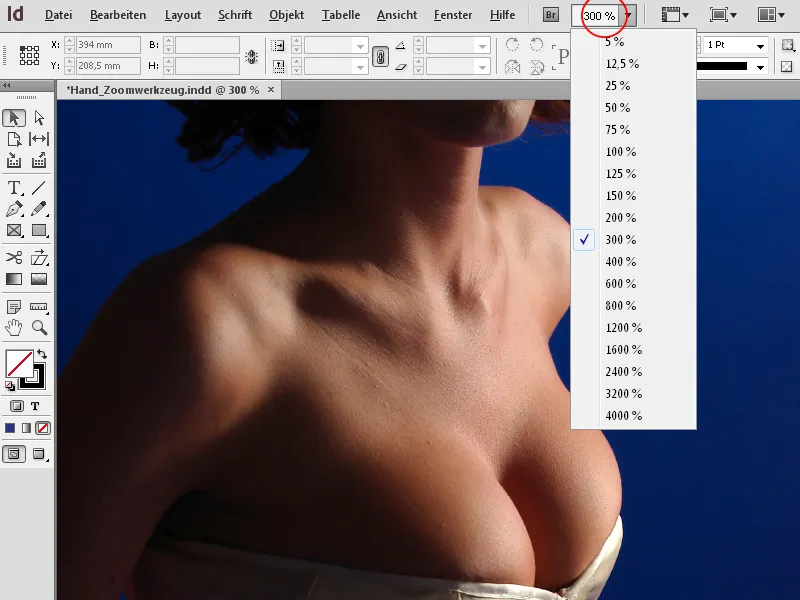The image size is (800, 600).
Task: Close the Hand_Zoomwerkzeug.indd tab
Action: coord(271,90)
